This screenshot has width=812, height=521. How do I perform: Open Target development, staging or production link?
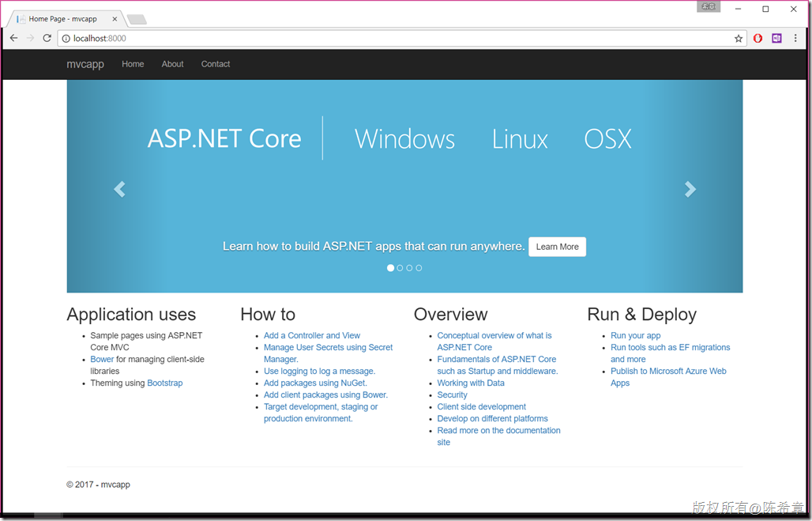coord(321,413)
